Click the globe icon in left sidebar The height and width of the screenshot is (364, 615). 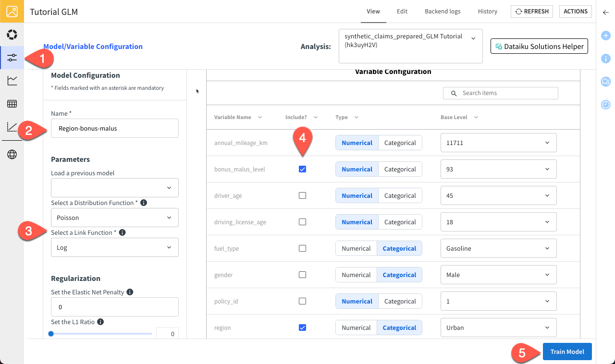pos(12,154)
